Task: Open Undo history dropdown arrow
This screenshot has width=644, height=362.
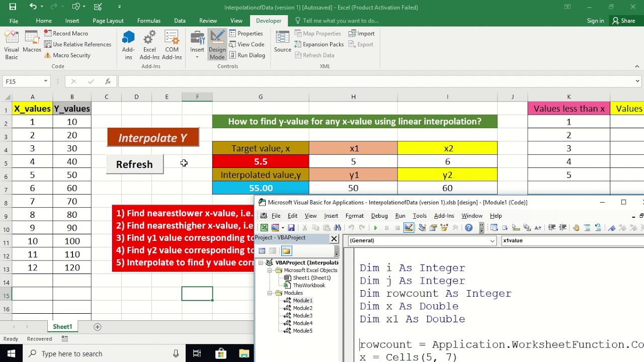Action: click(42, 7)
